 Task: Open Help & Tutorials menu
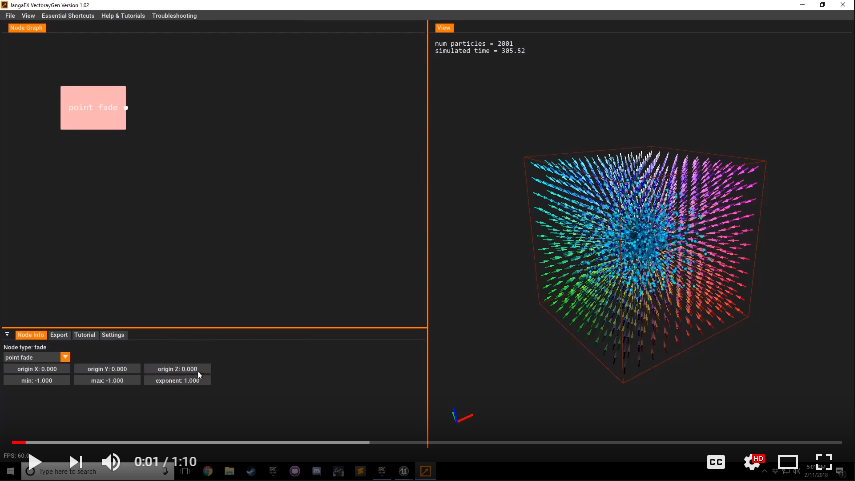tap(123, 16)
